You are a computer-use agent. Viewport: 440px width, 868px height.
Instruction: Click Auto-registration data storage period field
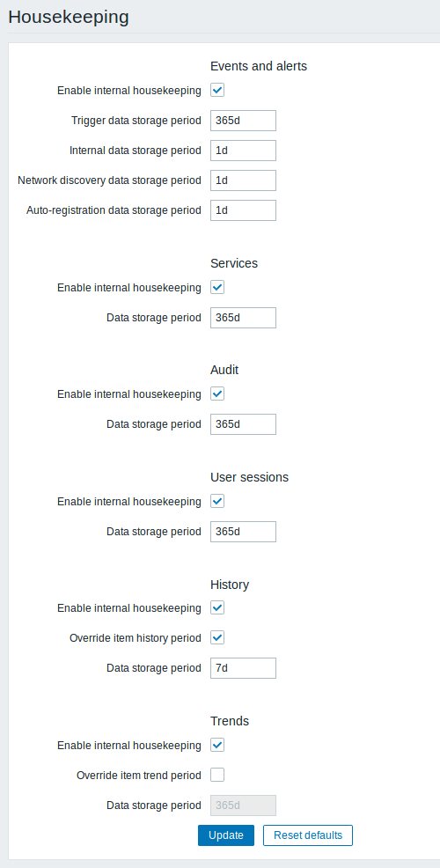pos(243,210)
